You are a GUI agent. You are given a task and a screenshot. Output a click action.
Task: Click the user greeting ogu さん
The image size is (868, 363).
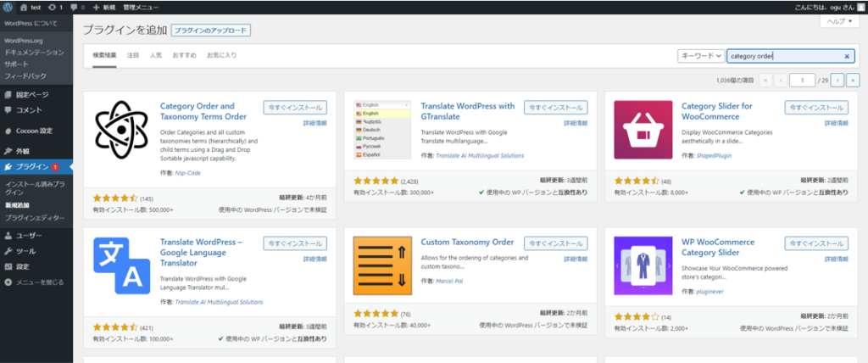tap(825, 7)
